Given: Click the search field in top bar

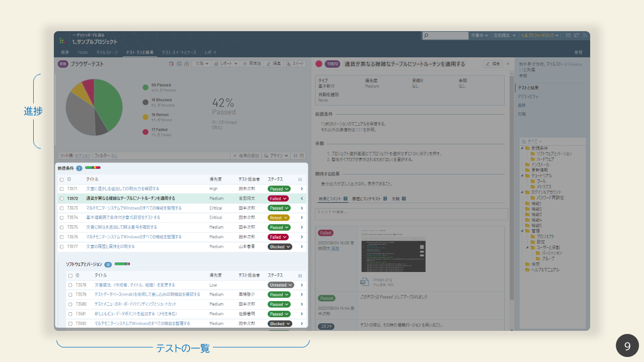Looking at the screenshot, I should coord(445,36).
